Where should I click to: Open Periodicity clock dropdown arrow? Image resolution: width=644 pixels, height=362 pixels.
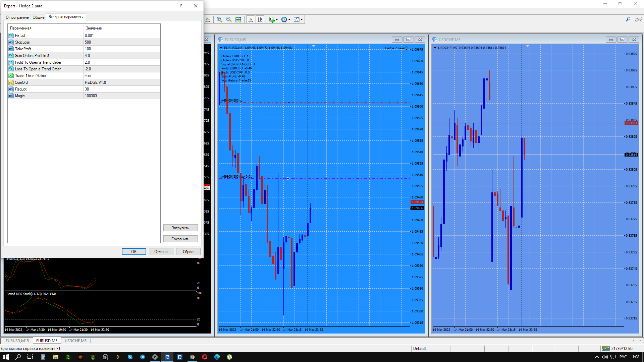[289, 20]
